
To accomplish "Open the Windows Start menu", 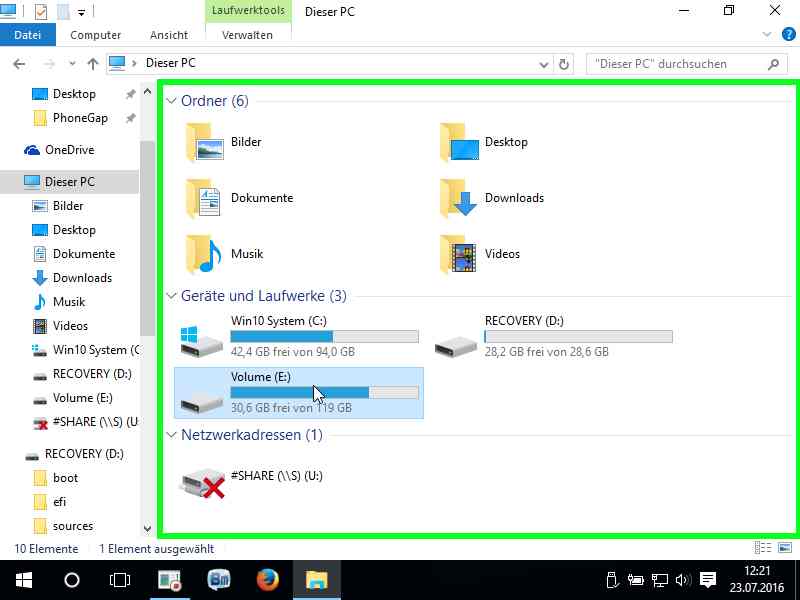I will (24, 580).
